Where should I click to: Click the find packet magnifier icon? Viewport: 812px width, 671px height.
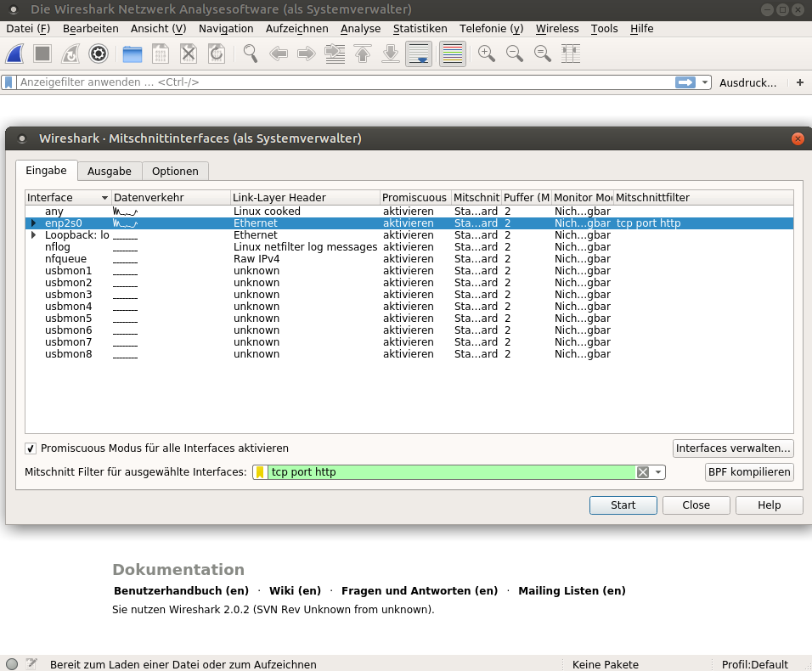click(x=251, y=54)
